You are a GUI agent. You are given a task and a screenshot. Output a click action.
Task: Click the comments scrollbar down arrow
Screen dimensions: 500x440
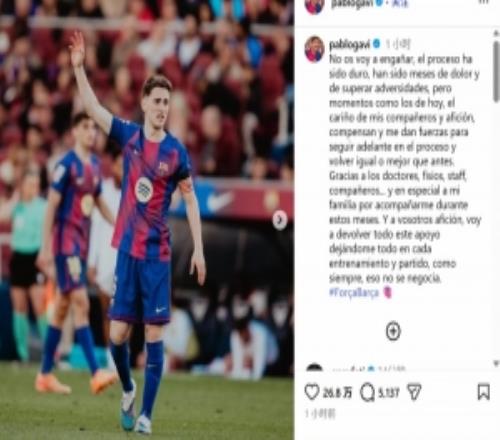[496, 363]
